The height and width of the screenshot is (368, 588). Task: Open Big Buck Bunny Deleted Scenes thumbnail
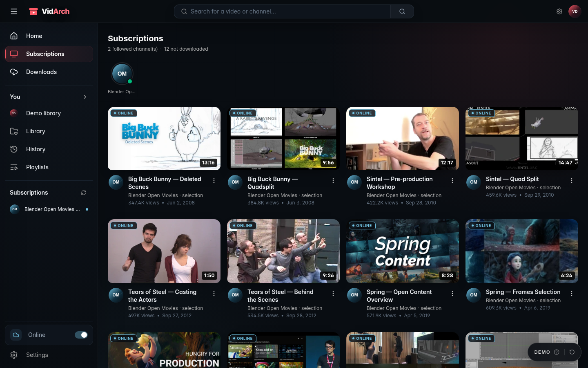tap(164, 139)
